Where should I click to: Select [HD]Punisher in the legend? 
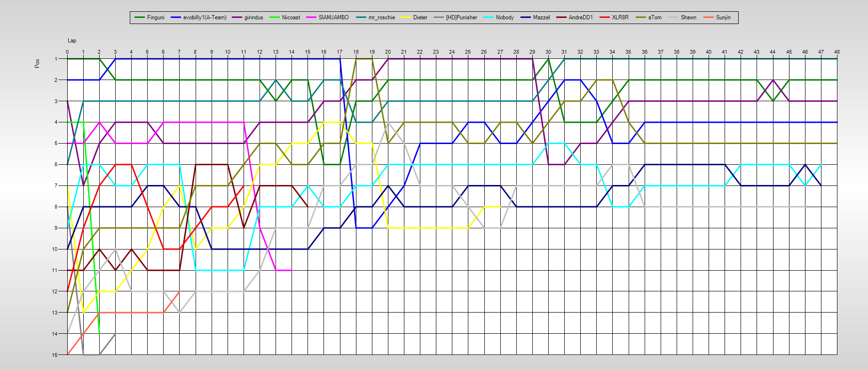pos(461,17)
